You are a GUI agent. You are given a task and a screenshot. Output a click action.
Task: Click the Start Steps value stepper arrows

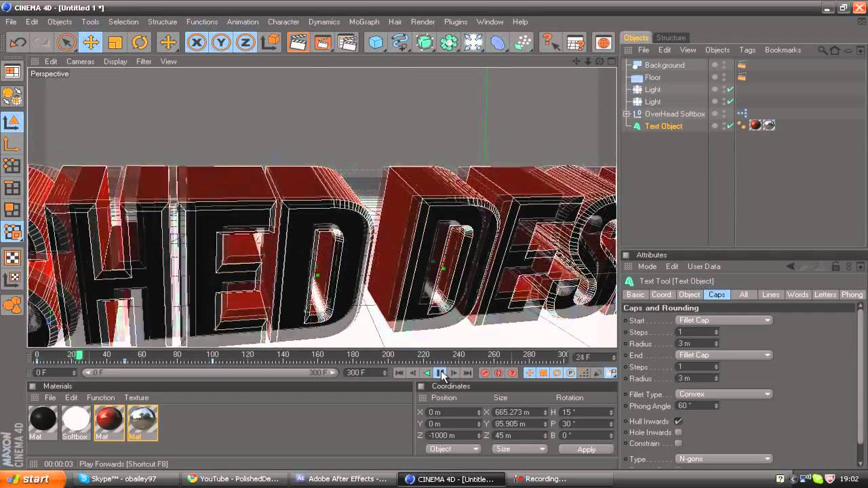tap(716, 332)
